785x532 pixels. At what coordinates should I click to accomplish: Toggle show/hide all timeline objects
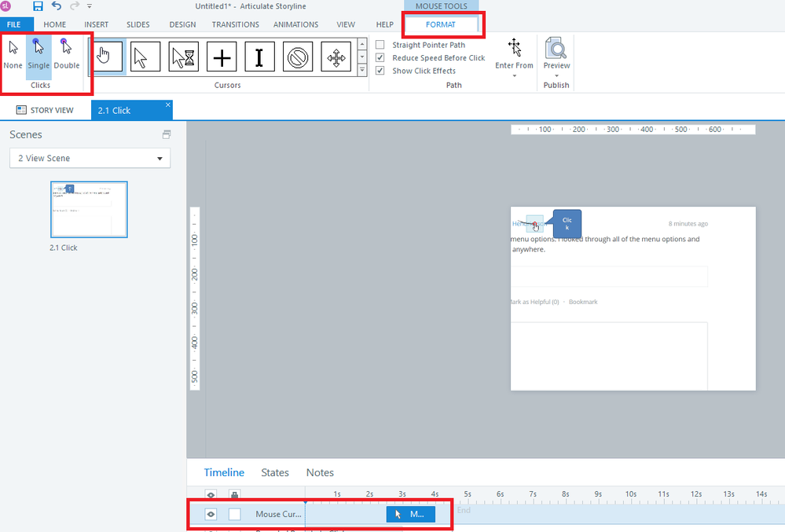(x=211, y=495)
